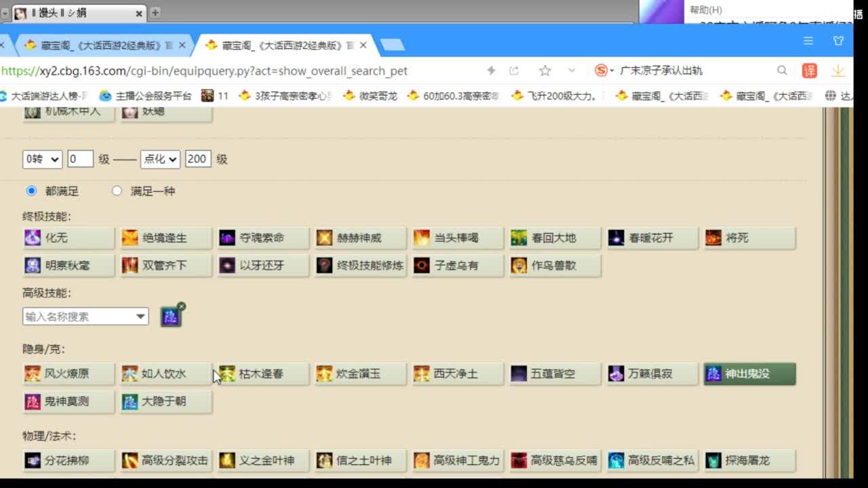Choose the 将死 skill
The width and height of the screenshot is (868, 488).
[x=749, y=238]
